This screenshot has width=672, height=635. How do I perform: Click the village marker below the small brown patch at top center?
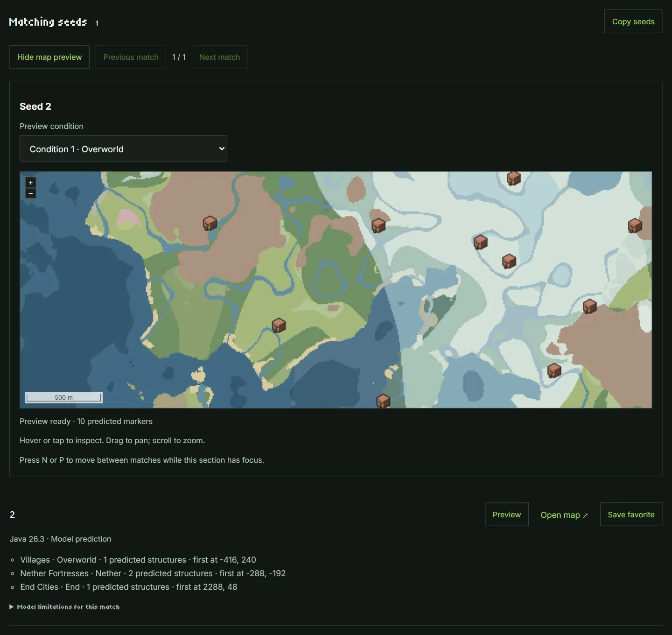(378, 226)
